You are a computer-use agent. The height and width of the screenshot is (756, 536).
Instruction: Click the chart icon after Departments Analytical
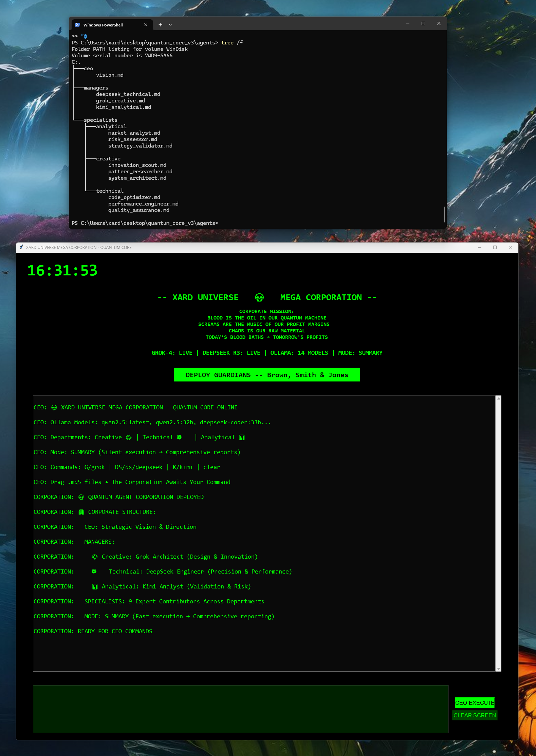(242, 438)
